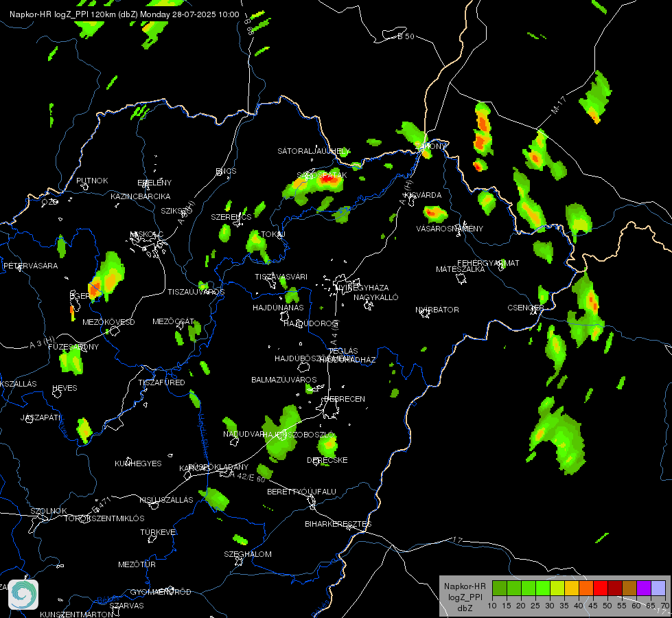Click the BALMAZÚJVÁROS city label
672x618 pixels.
283,380
